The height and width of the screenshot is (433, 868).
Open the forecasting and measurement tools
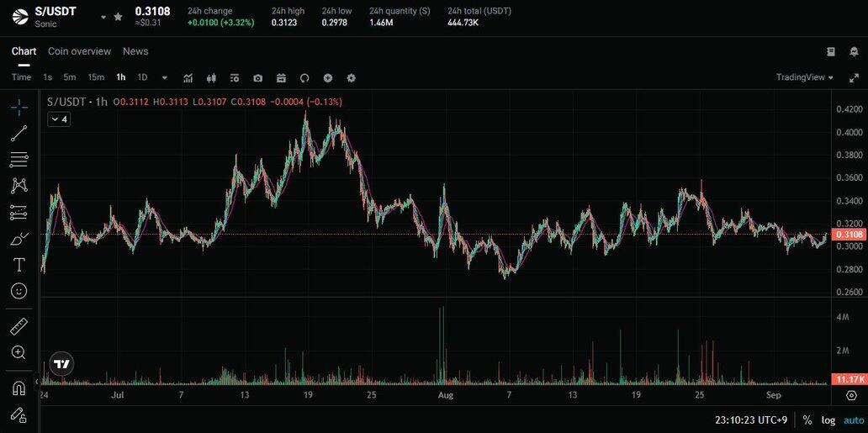point(19,212)
